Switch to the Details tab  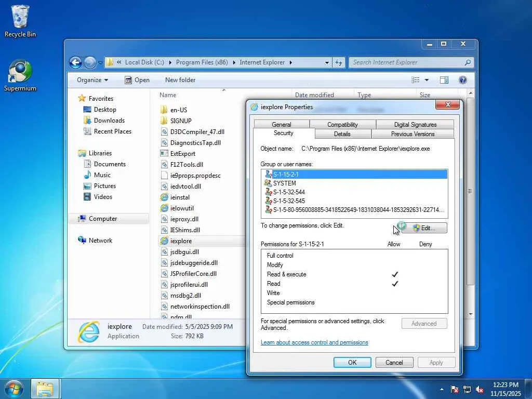[x=342, y=134]
